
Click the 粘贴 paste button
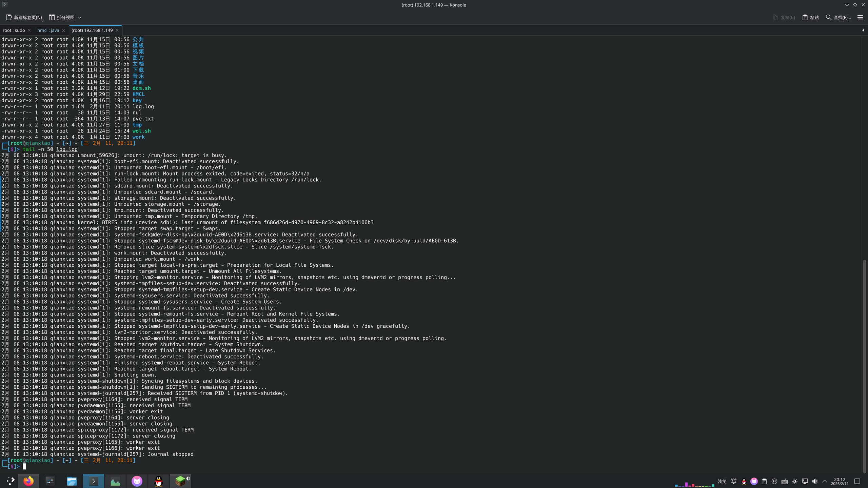811,17
